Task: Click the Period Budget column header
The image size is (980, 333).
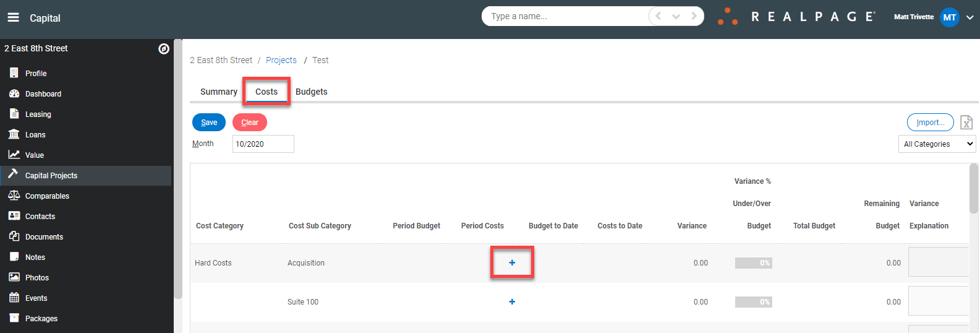Action: [417, 226]
